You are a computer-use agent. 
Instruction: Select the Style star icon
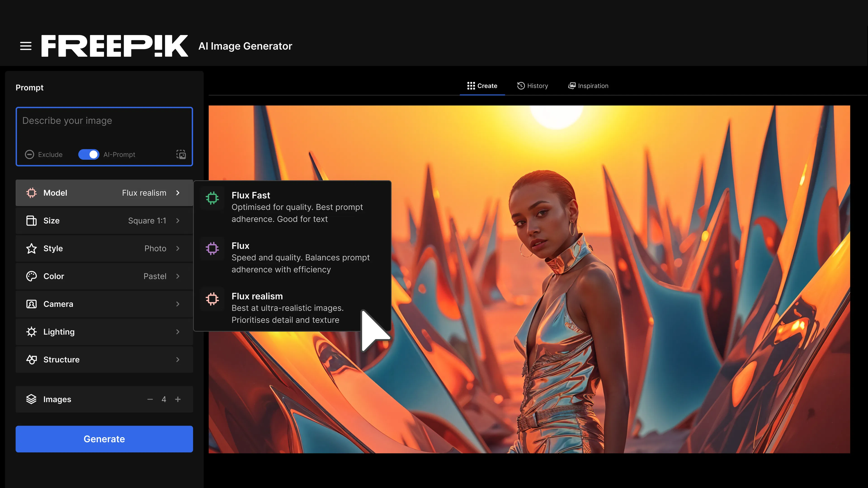(x=31, y=249)
